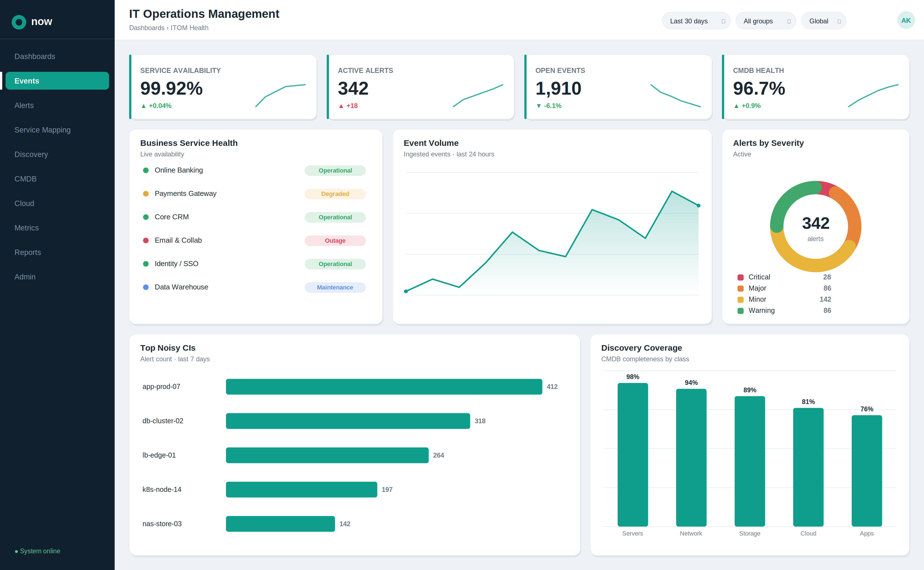Click Identity / SSO's Operational badge

335,264
